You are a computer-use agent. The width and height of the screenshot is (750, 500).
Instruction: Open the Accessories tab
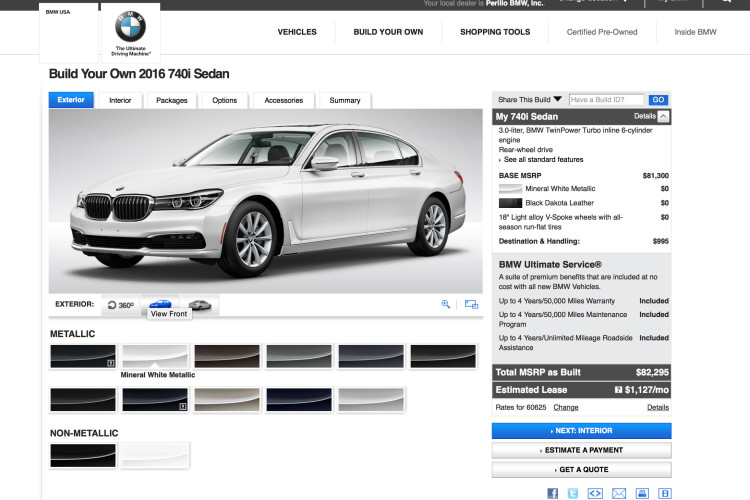point(284,100)
